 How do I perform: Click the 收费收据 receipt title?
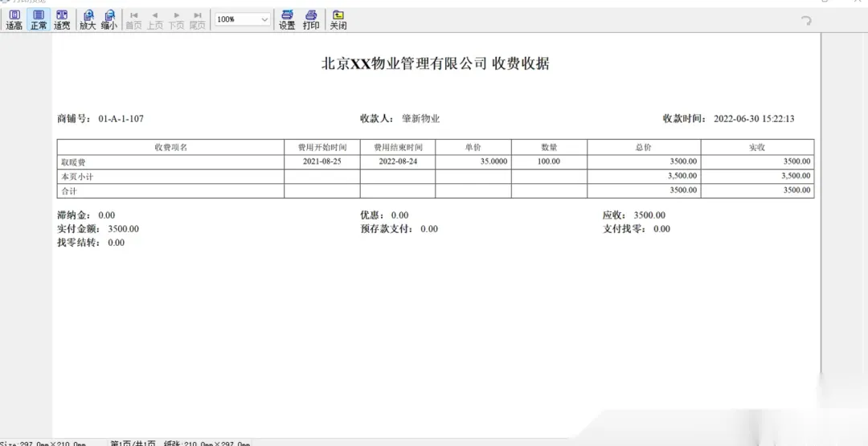(x=521, y=64)
